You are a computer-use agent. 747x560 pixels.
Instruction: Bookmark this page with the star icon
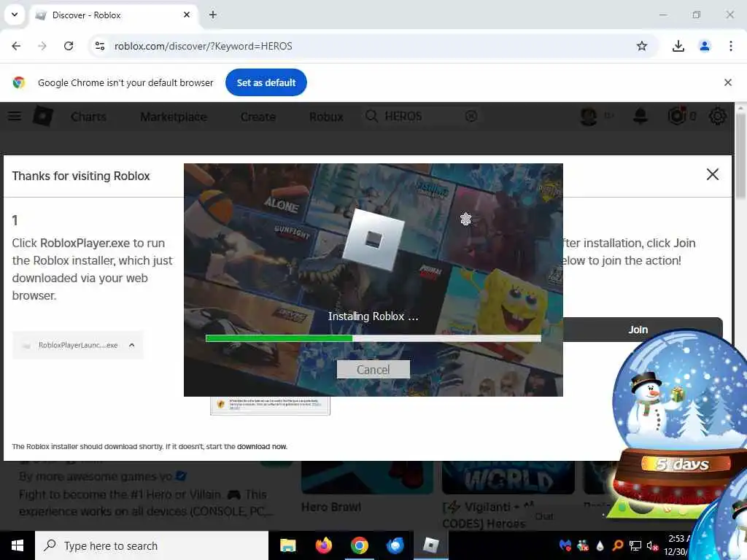[642, 46]
